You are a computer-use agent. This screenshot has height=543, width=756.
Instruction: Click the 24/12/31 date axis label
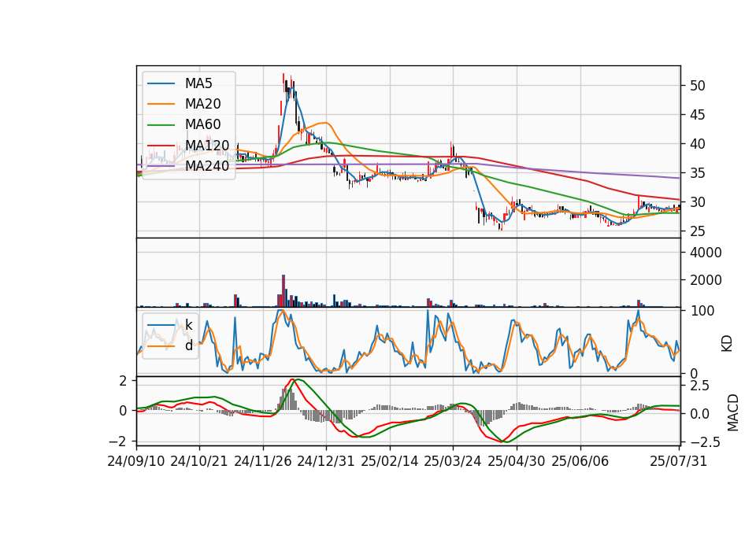click(x=326, y=461)
